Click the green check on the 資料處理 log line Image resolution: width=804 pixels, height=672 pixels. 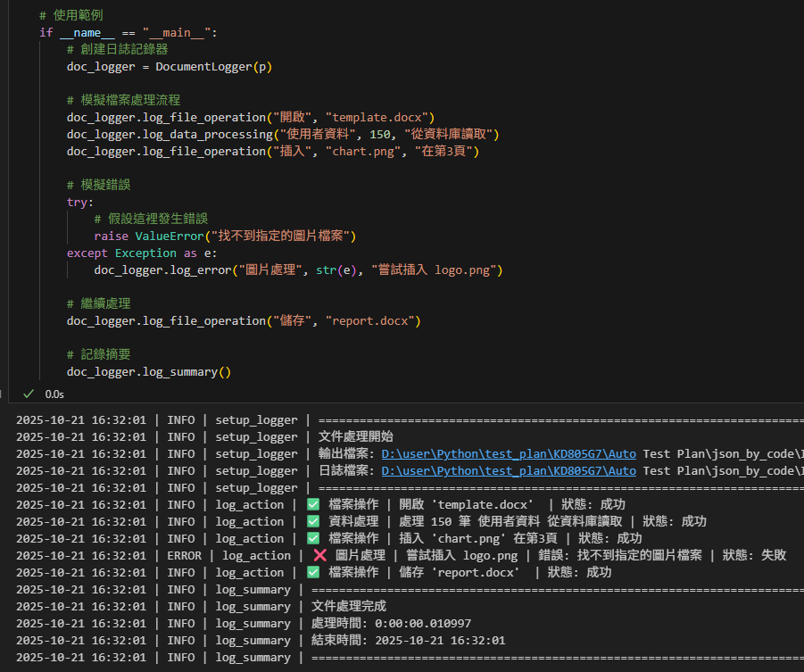click(x=313, y=521)
